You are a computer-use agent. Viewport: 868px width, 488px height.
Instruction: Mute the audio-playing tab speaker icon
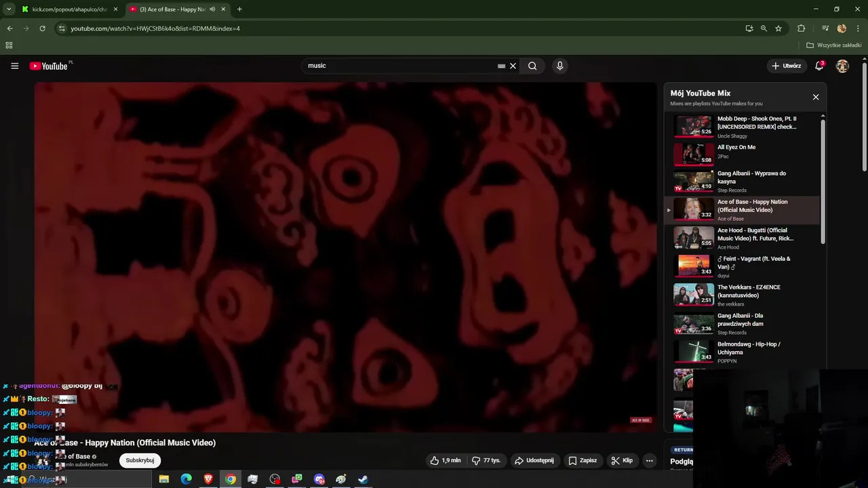[213, 9]
